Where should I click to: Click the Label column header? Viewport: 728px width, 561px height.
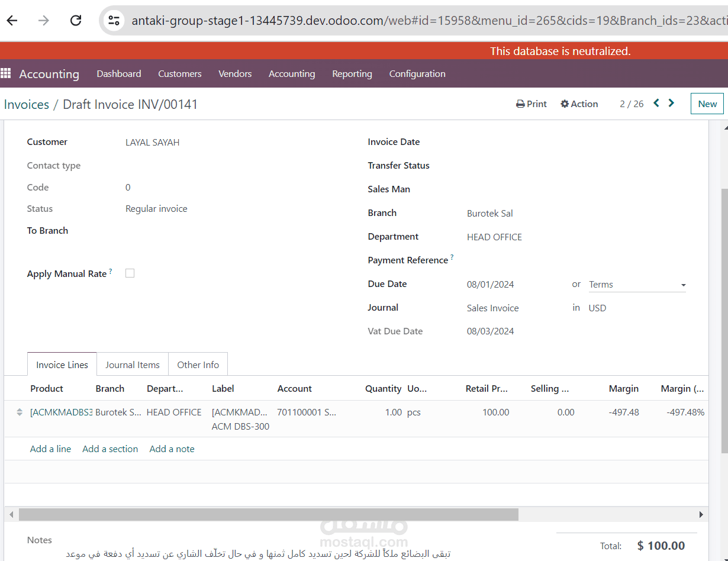223,388
